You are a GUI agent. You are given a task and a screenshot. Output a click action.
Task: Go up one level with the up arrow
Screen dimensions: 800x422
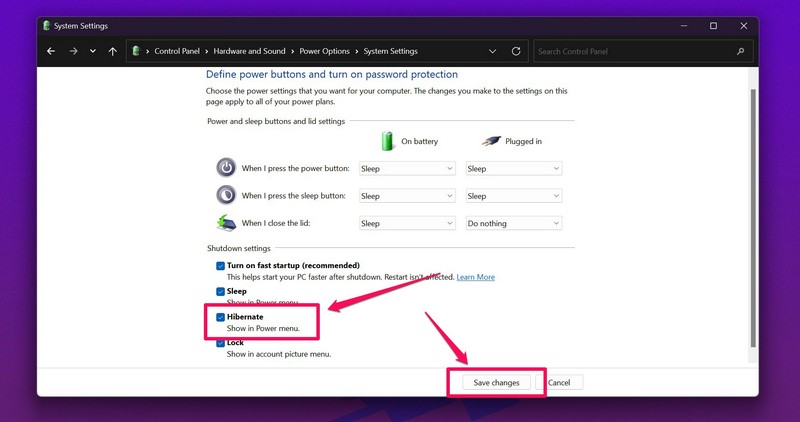112,51
